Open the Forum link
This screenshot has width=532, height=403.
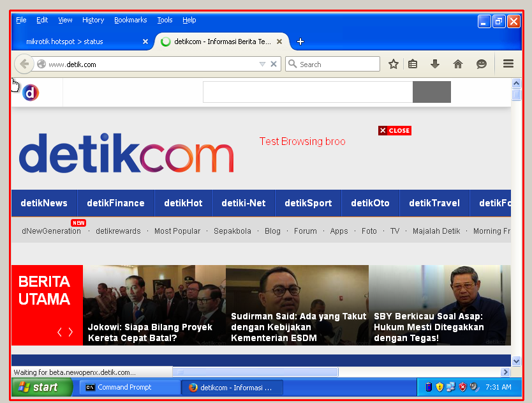point(306,231)
